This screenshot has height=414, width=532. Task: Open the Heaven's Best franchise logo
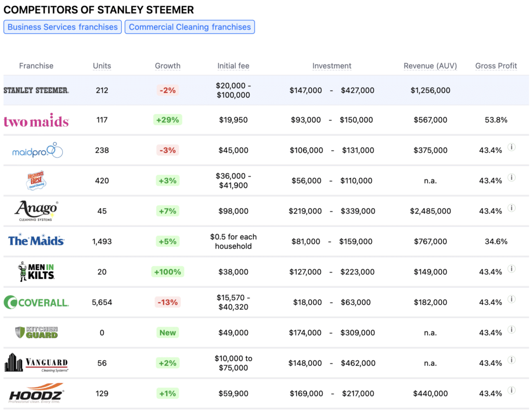click(x=36, y=180)
